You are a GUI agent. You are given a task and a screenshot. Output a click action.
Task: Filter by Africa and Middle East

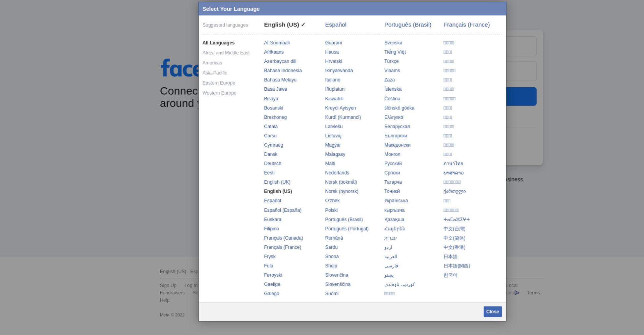(226, 53)
